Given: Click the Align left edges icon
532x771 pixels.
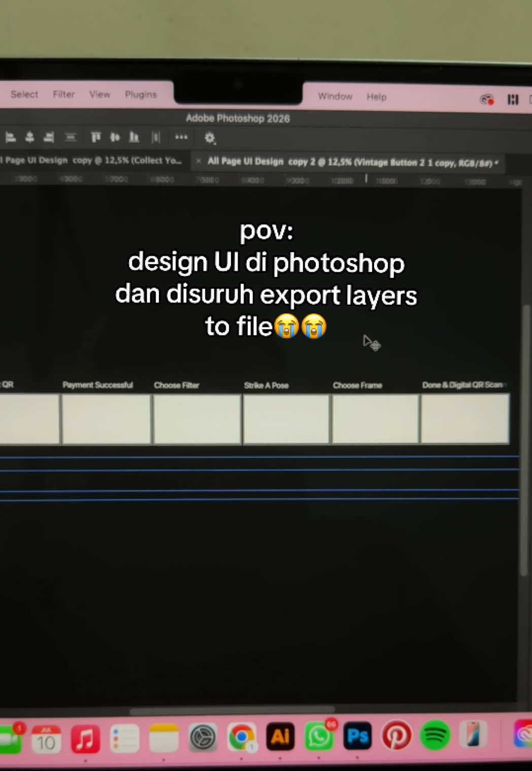Looking at the screenshot, I should (x=11, y=137).
